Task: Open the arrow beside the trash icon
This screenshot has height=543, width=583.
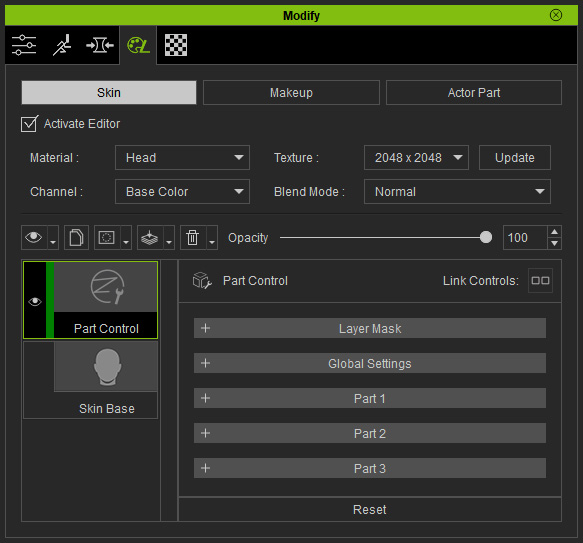Action: pos(212,237)
